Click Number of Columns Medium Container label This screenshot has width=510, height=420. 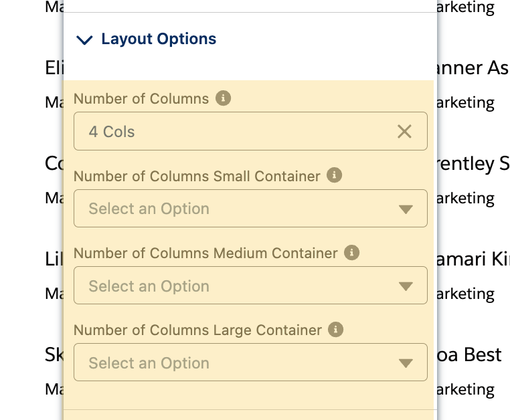click(x=205, y=253)
